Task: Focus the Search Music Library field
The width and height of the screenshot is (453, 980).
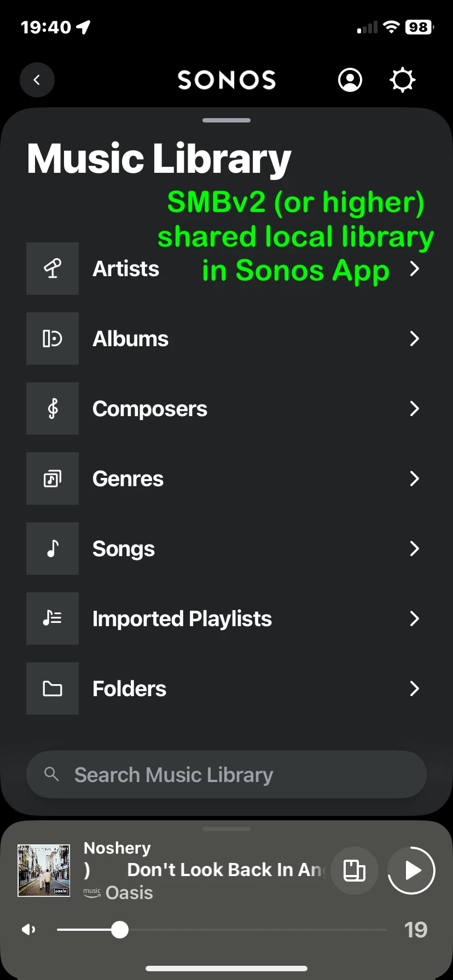Action: pyautogui.click(x=226, y=774)
